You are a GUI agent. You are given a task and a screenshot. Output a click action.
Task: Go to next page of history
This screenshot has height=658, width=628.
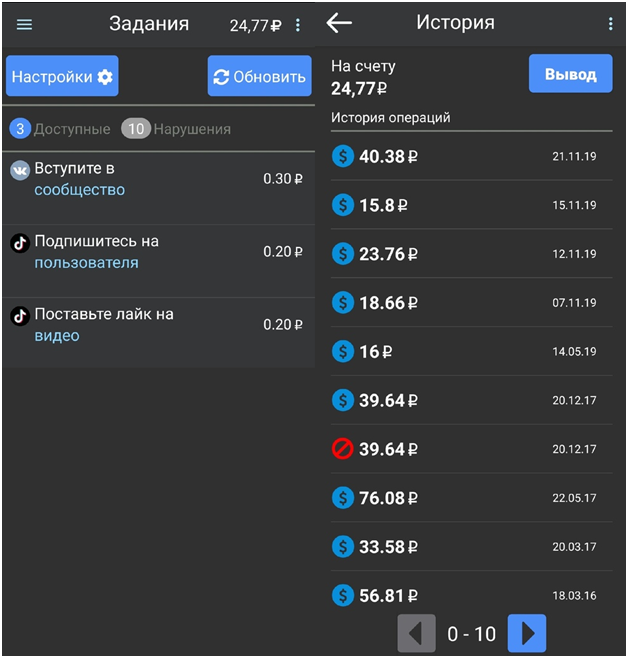(527, 633)
